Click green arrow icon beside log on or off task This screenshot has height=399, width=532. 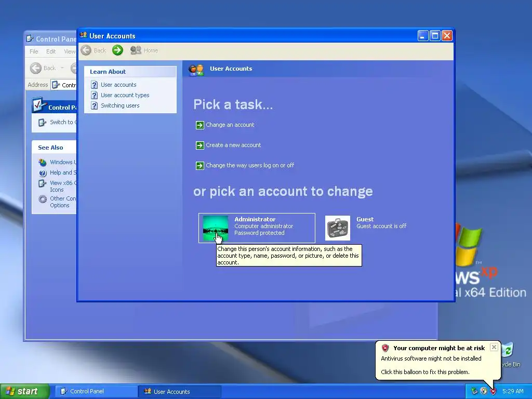(200, 166)
